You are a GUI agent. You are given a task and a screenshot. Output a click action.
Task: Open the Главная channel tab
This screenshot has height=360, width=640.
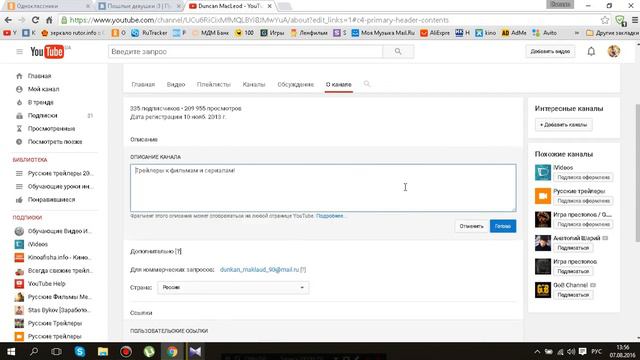[x=143, y=84]
